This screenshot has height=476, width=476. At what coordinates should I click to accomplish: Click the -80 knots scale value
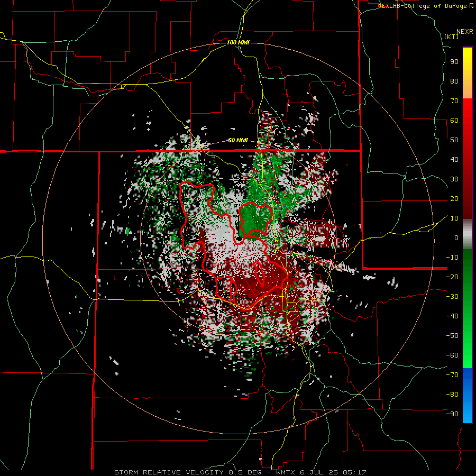click(x=452, y=395)
